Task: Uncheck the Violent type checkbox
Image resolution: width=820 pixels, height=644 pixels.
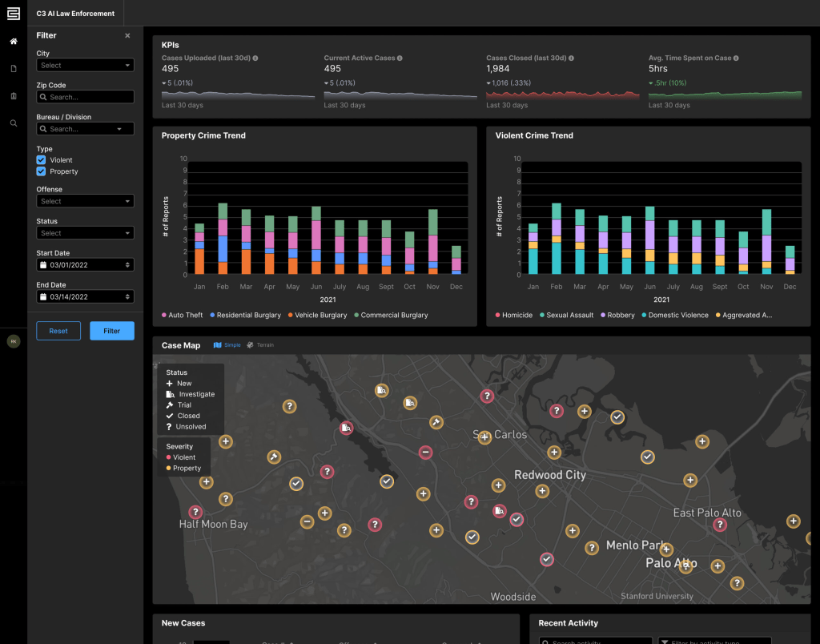Action: pos(42,160)
